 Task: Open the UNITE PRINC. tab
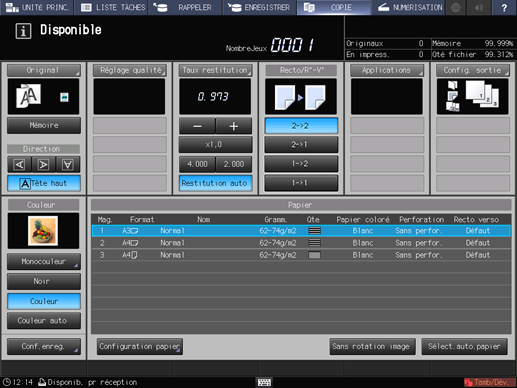point(37,7)
